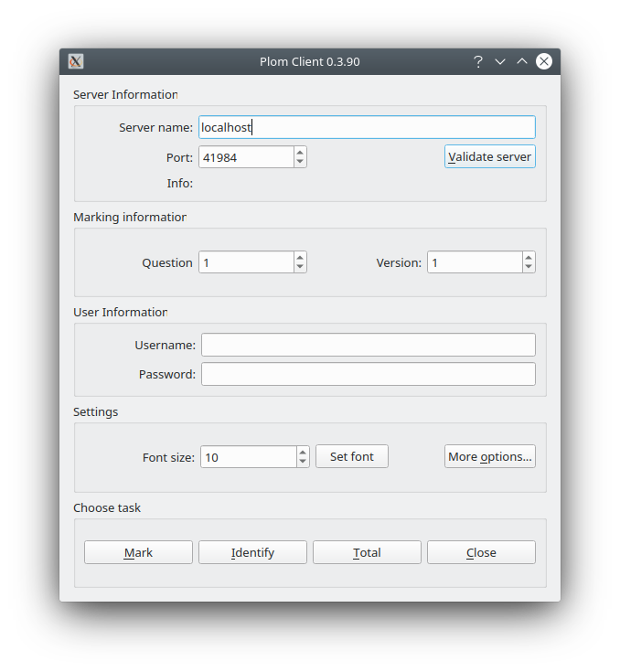This screenshot has height=672, width=620.
Task: Click inside the Question number field
Action: 246,261
